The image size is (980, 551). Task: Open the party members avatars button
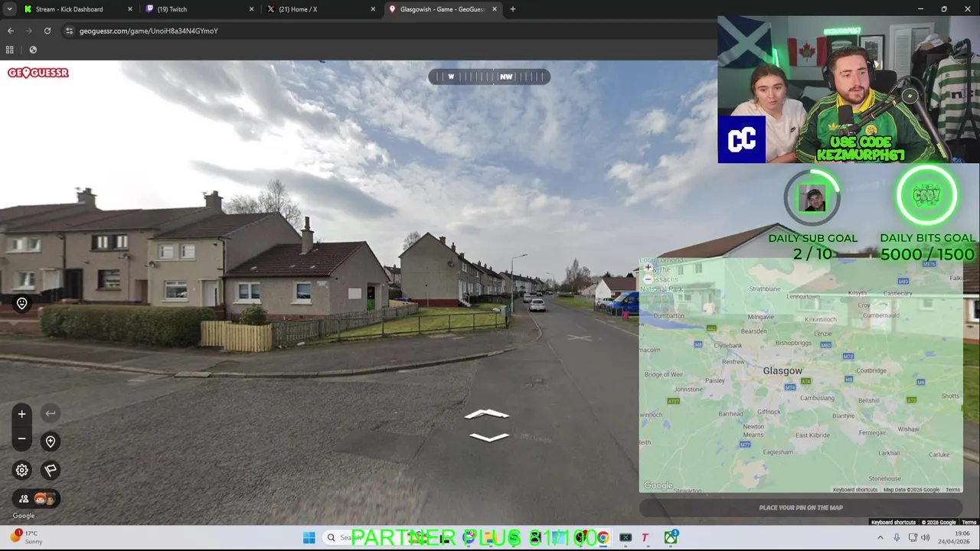tap(37, 499)
